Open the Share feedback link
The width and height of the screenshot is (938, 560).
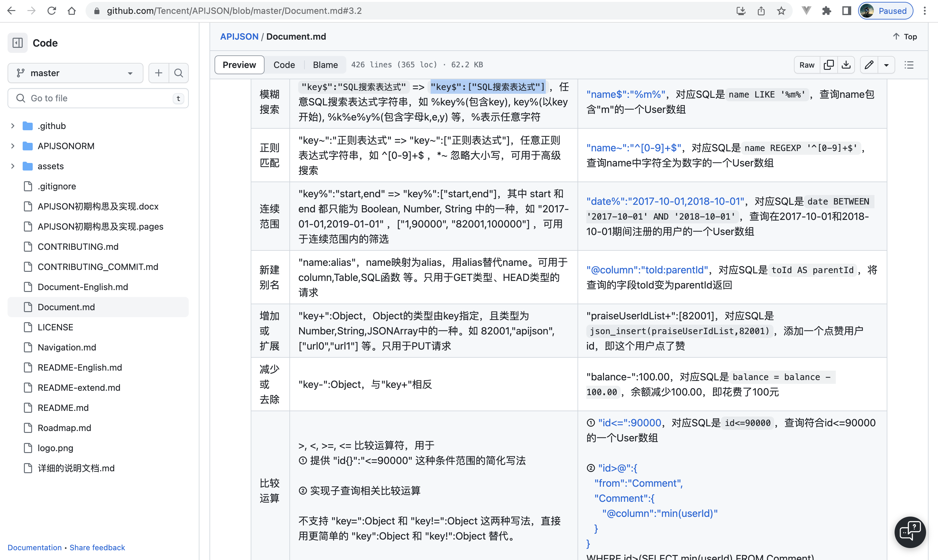[x=97, y=547]
